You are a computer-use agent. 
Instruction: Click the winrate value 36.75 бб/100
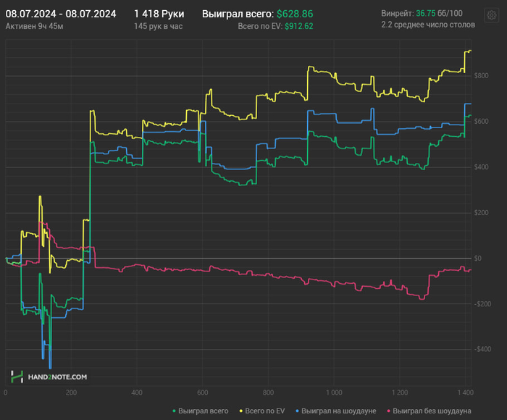tap(439, 13)
